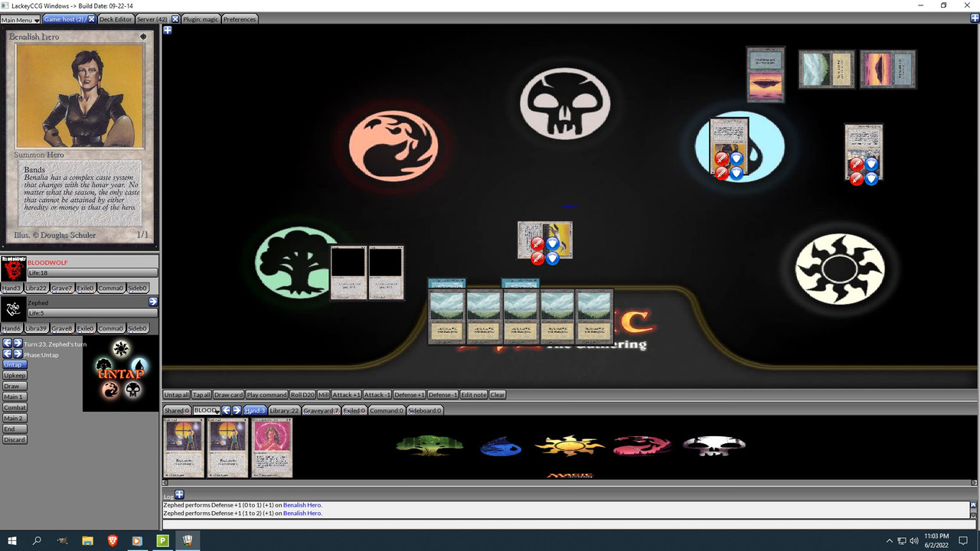Click the Draw card button
The image size is (980, 551).
tap(228, 395)
